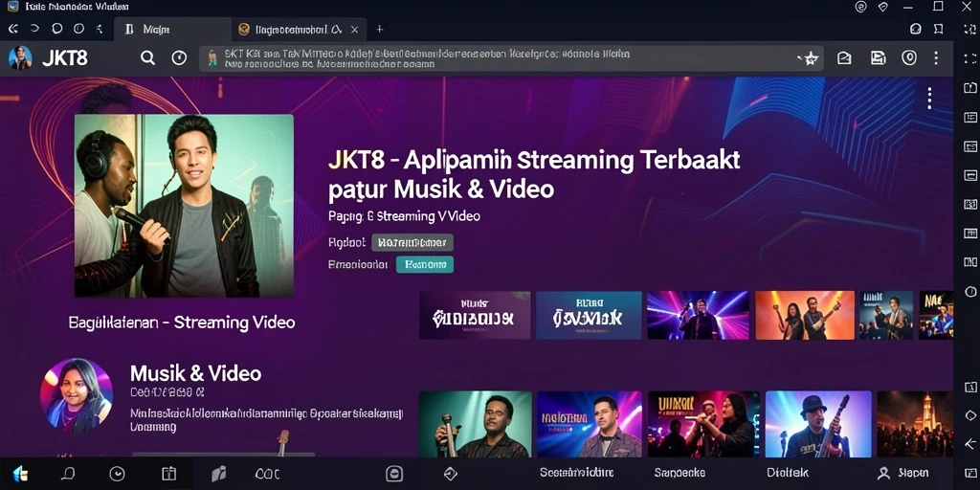This screenshot has height=490, width=980.
Task: Open the hero image of two men singing
Action: pyautogui.click(x=184, y=206)
